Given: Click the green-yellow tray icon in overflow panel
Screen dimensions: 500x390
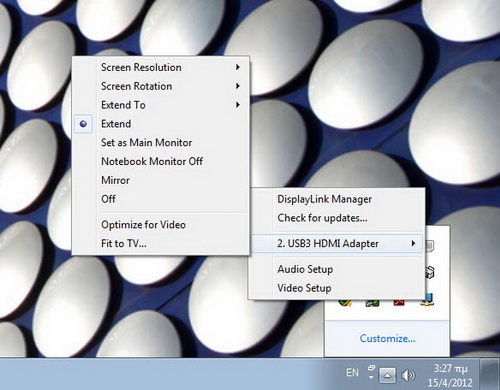Looking at the screenshot, I should pos(345,303).
